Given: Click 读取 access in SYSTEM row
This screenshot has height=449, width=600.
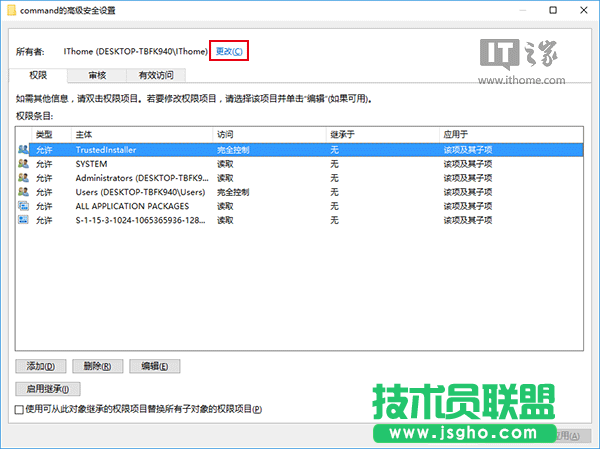Looking at the screenshot, I should coord(225,164).
